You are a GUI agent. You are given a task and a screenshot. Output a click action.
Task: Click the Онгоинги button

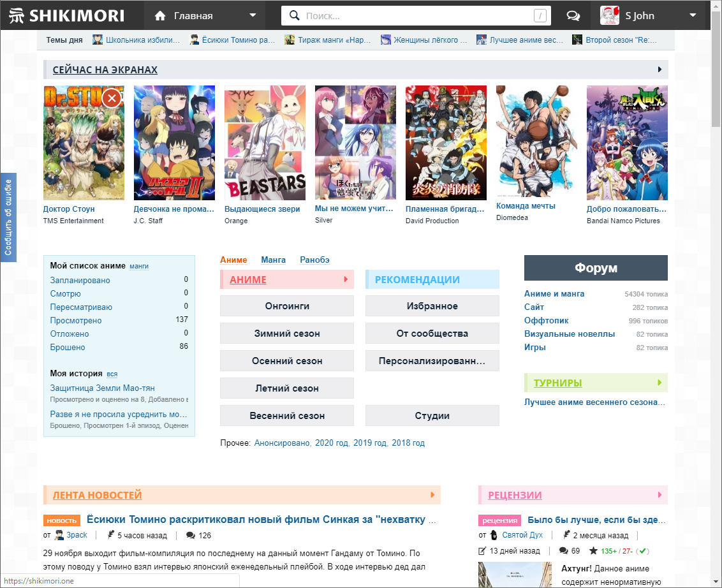[x=287, y=306]
